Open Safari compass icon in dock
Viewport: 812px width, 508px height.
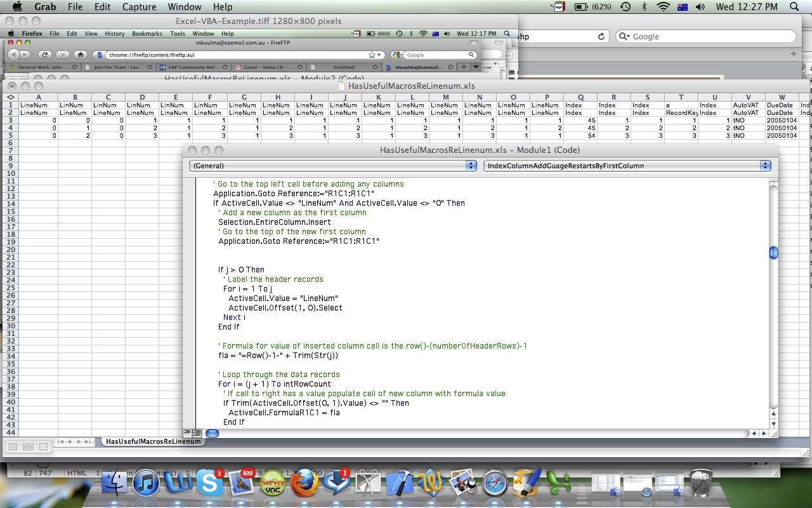495,484
